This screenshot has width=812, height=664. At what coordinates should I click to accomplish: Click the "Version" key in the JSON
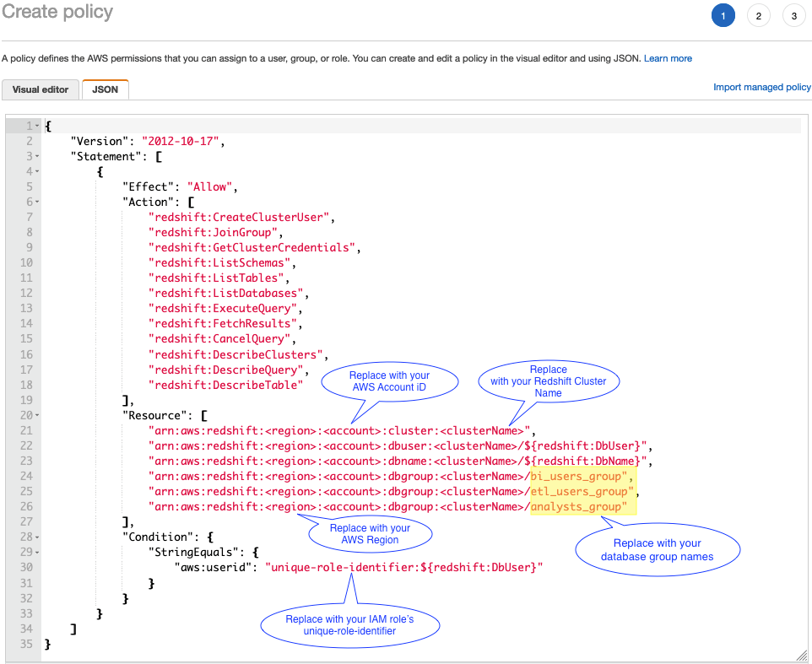[x=100, y=141]
